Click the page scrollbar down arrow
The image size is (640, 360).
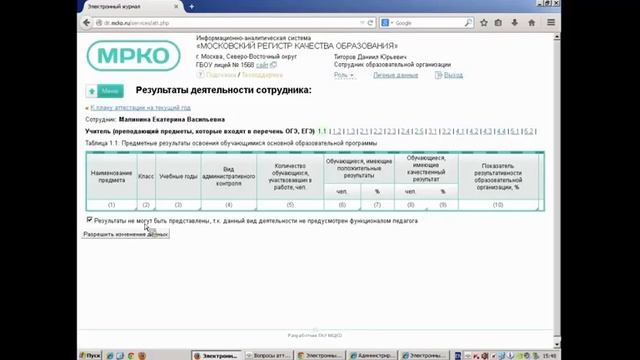pyautogui.click(x=557, y=345)
